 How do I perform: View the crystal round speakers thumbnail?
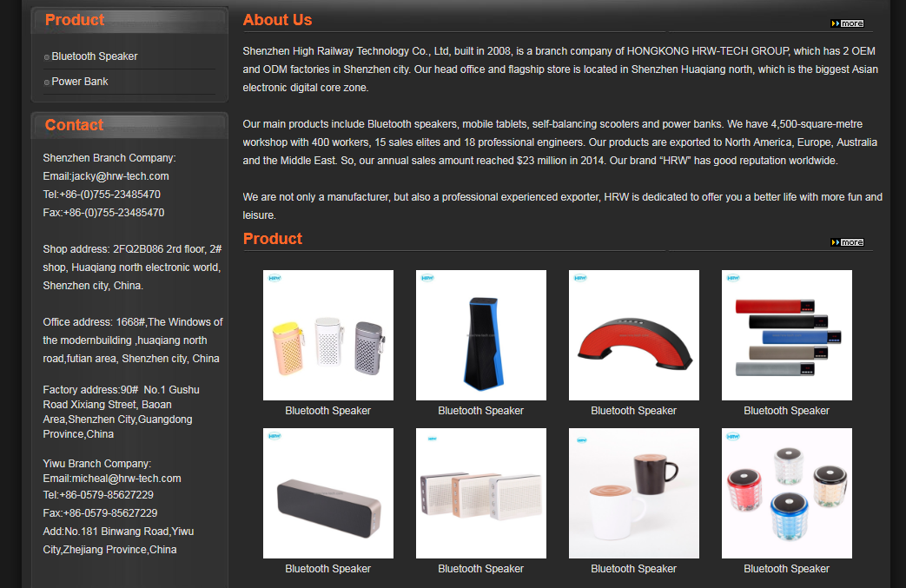point(786,493)
